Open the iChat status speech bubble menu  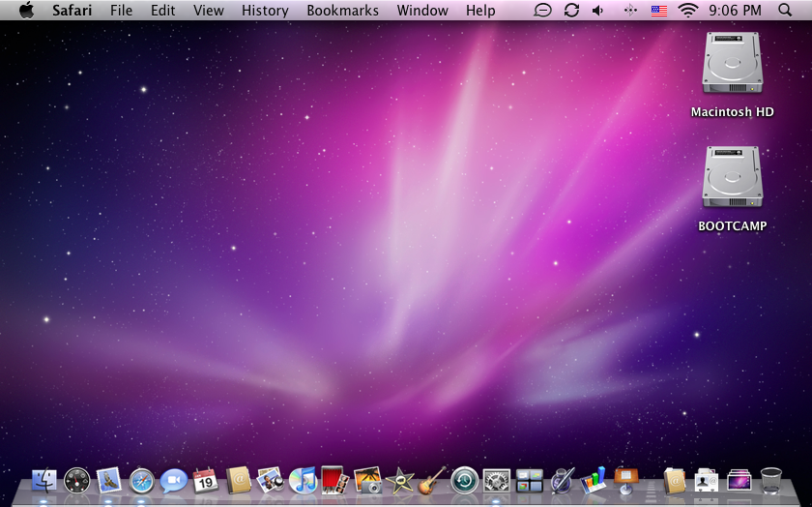[542, 11]
